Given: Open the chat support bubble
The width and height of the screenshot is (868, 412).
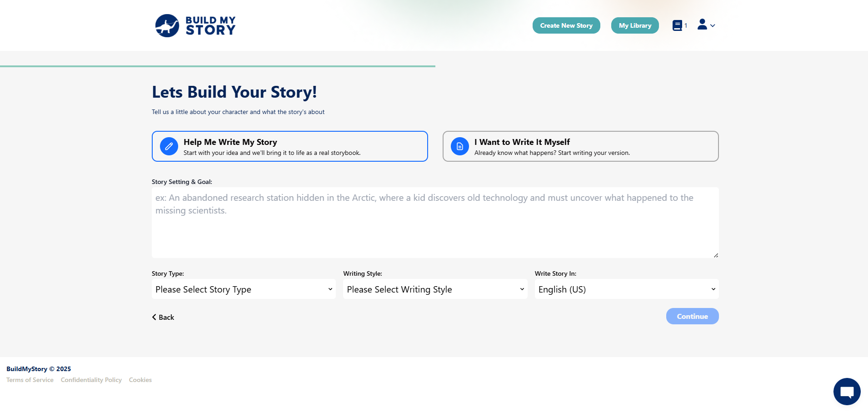Looking at the screenshot, I should (847, 391).
